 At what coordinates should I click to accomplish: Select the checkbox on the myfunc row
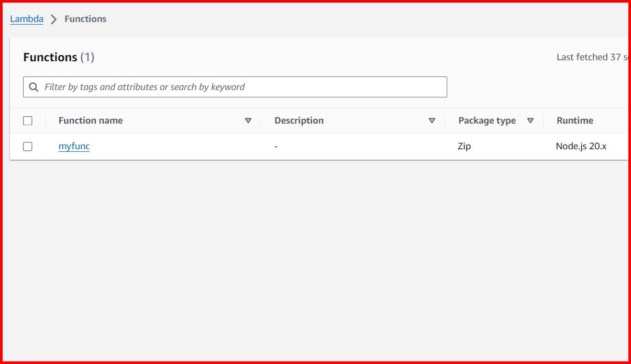(x=28, y=146)
